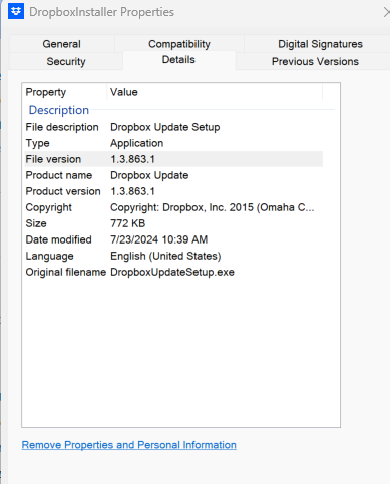Click the Application type value
The width and height of the screenshot is (390, 484).
click(136, 143)
